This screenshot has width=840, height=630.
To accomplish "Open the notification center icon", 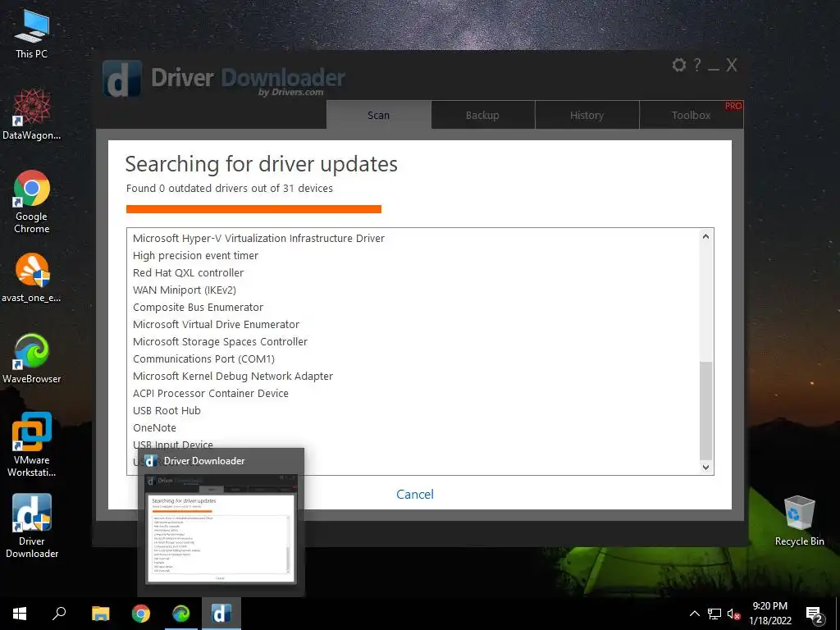I will point(815,614).
